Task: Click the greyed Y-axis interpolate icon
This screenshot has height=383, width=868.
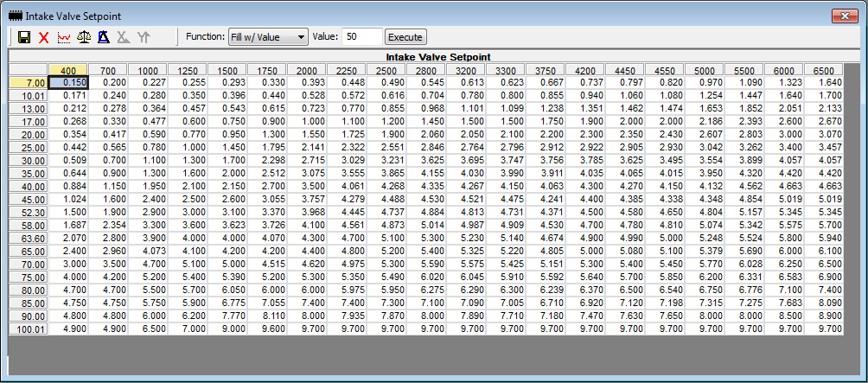Action: (x=144, y=38)
